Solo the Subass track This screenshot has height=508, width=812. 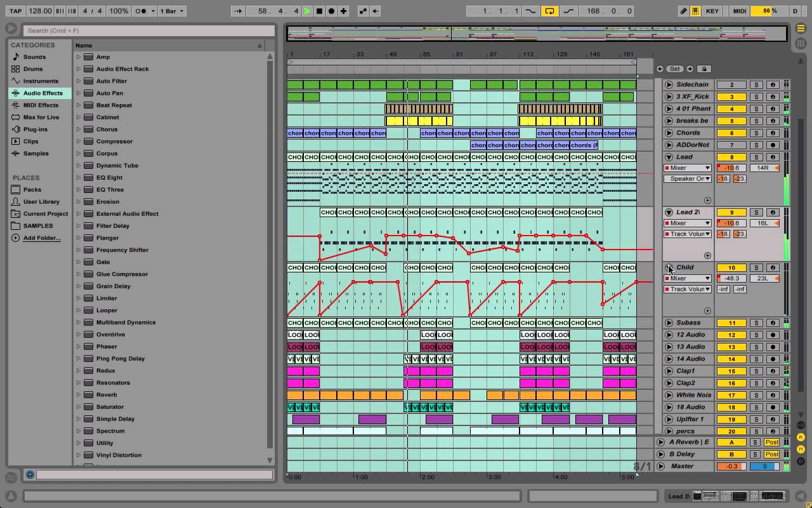pos(756,323)
